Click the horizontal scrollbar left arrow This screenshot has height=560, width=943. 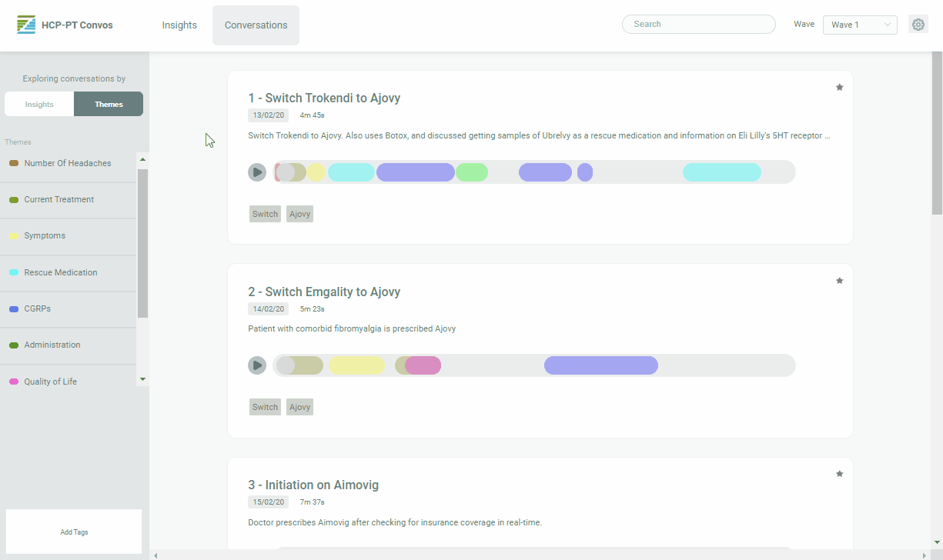(x=156, y=555)
